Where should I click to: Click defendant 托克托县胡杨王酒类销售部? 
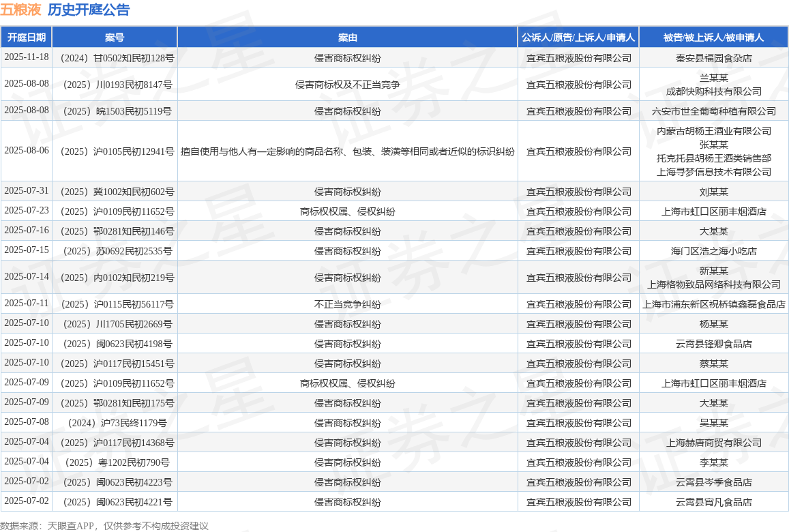pos(713,158)
